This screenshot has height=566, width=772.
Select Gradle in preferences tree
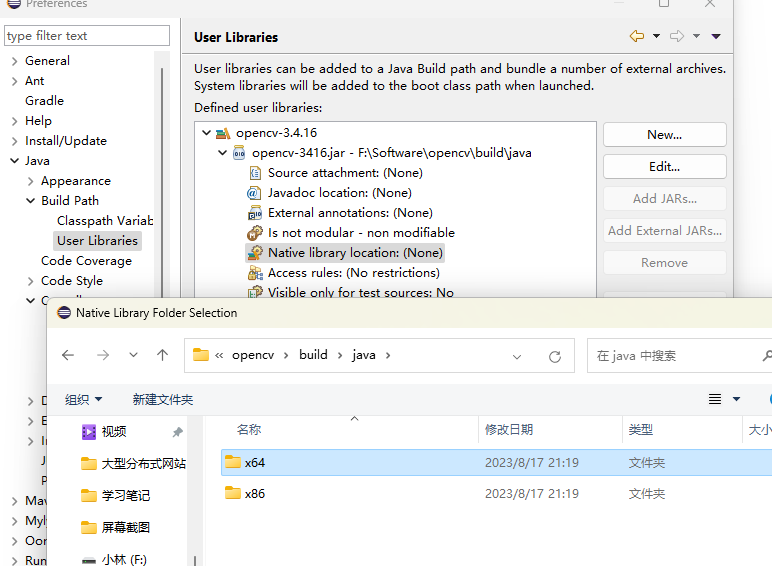pos(44,101)
